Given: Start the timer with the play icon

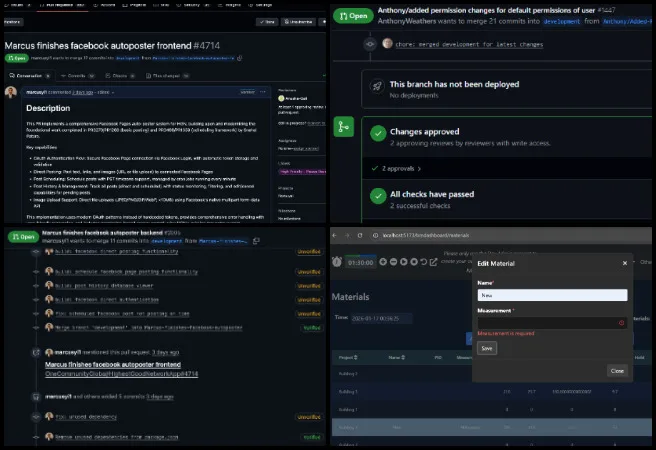Looking at the screenshot, I should coord(404,262).
